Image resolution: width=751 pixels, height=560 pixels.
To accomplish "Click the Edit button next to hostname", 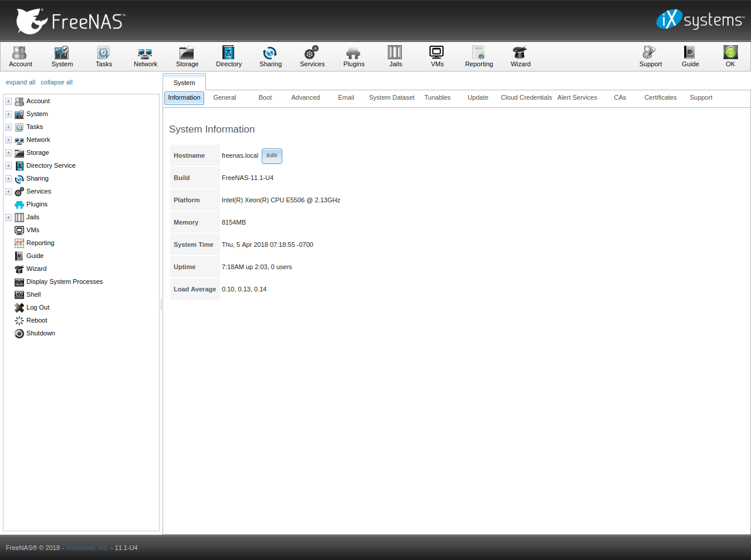I will coord(272,155).
